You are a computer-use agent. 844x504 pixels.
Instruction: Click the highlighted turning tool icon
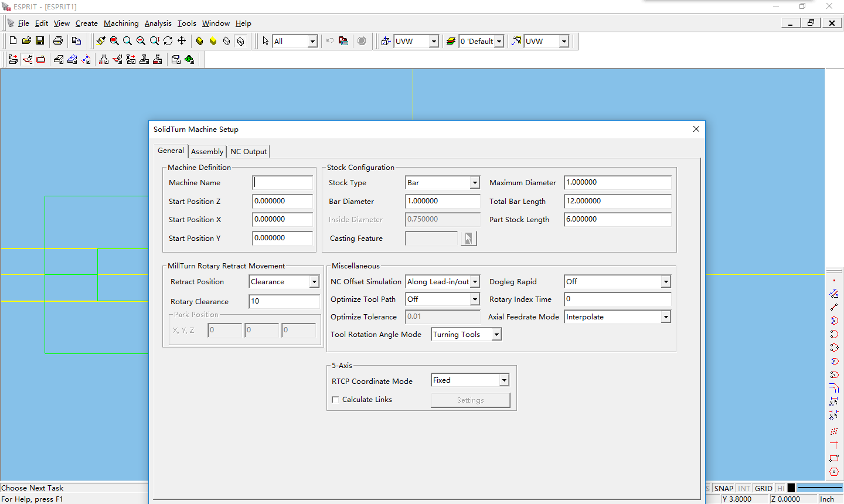click(x=27, y=59)
